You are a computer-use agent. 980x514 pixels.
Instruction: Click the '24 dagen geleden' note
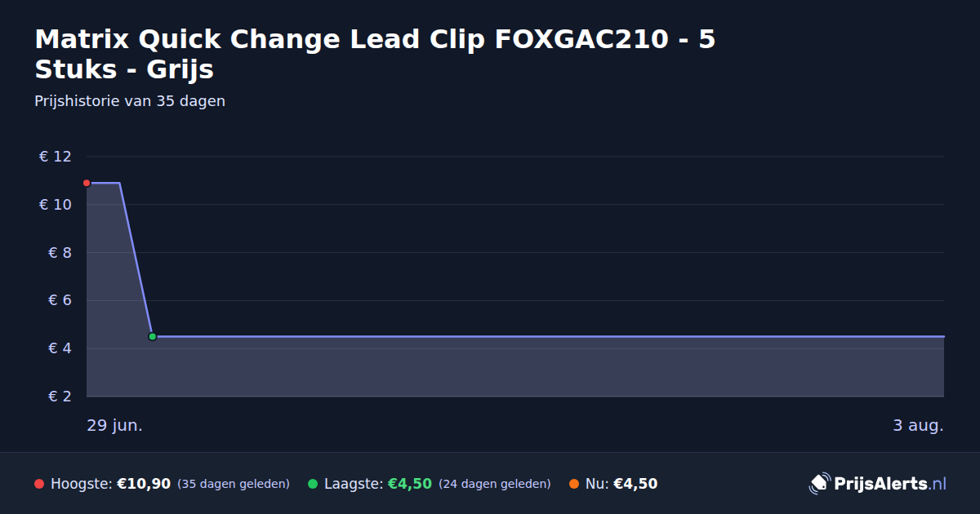(x=495, y=484)
